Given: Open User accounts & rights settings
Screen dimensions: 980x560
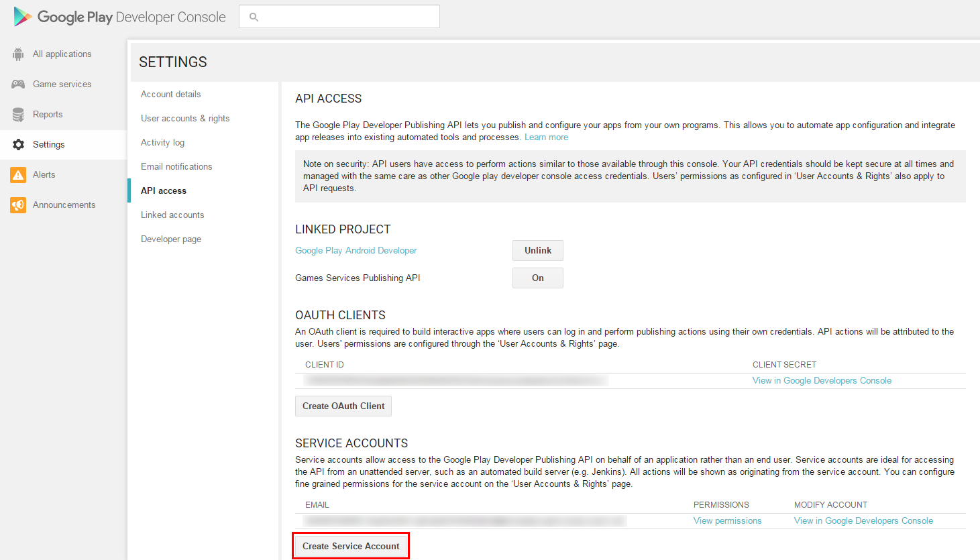Looking at the screenshot, I should 185,118.
